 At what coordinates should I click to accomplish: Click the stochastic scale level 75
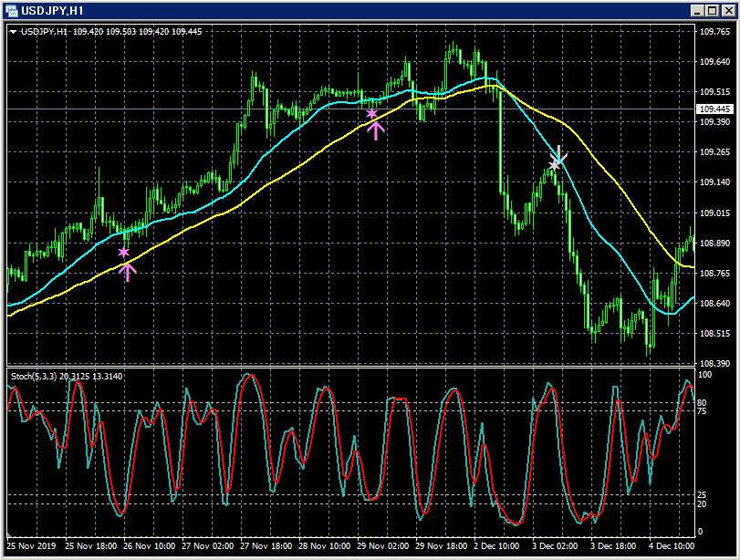pos(702,411)
